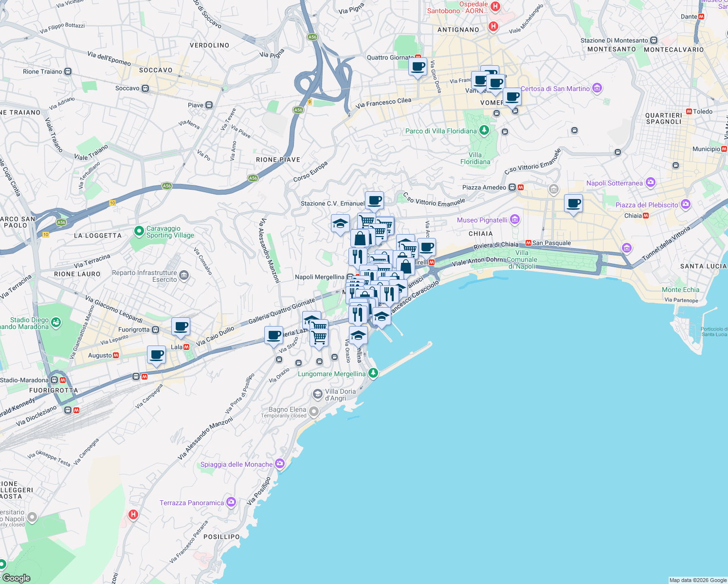Open the restaurant marker above Napoli Mergellina label

[x=358, y=257]
